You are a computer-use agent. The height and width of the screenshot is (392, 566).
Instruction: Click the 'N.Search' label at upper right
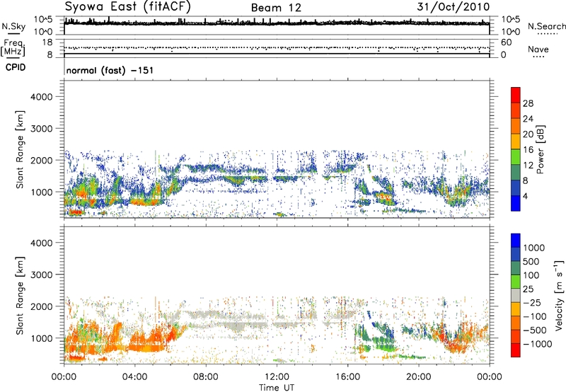pos(546,26)
